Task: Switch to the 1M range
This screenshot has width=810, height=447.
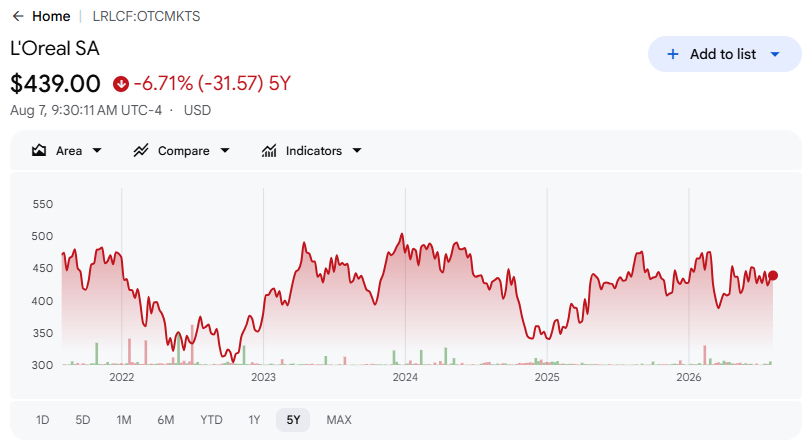Action: [124, 420]
